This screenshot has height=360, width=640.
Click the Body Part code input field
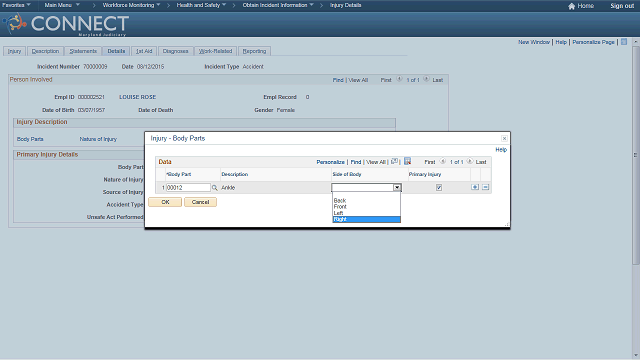tap(188, 188)
